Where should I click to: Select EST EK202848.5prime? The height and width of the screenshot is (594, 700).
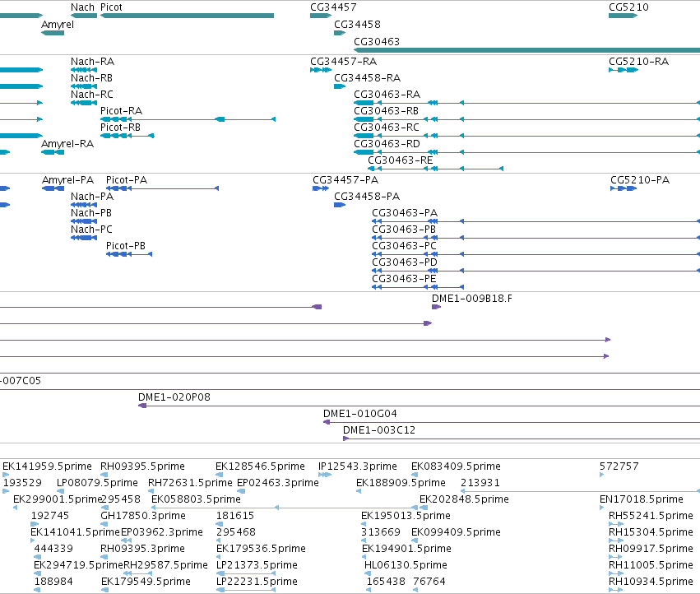coord(464,499)
